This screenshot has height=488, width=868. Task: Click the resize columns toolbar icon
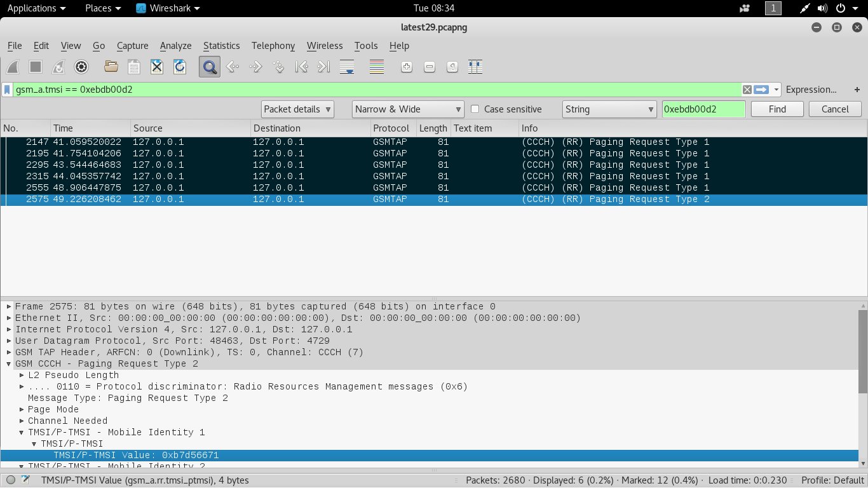click(x=475, y=67)
